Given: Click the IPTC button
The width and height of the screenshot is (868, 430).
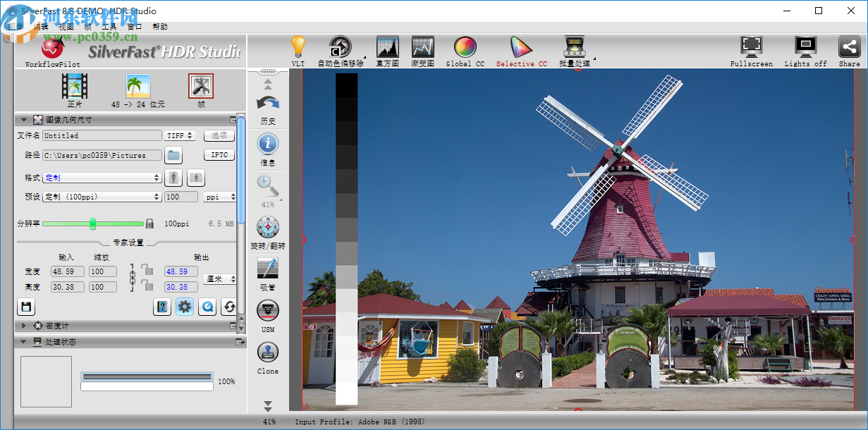Looking at the screenshot, I should coord(219,154).
